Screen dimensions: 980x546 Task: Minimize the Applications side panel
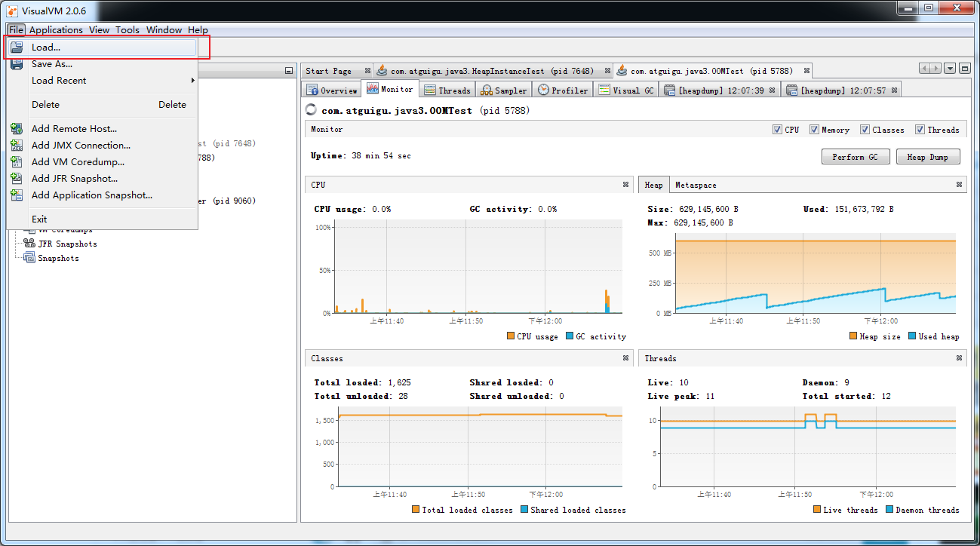pyautogui.click(x=289, y=71)
